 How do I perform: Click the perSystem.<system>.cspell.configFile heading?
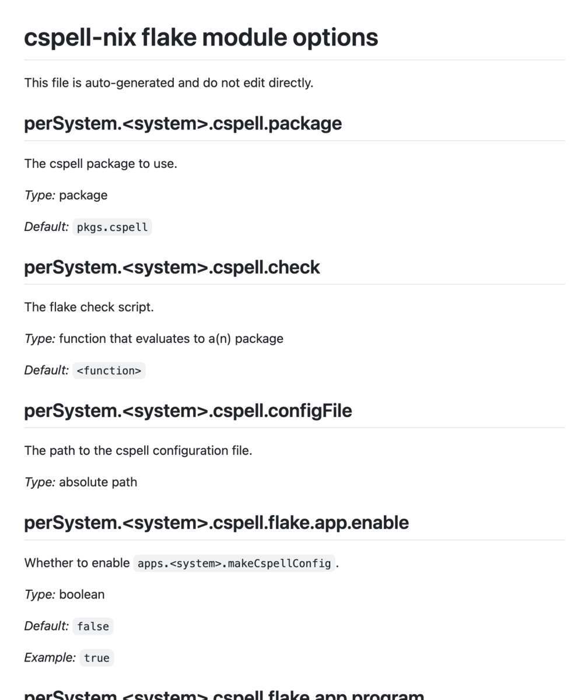[x=188, y=411]
